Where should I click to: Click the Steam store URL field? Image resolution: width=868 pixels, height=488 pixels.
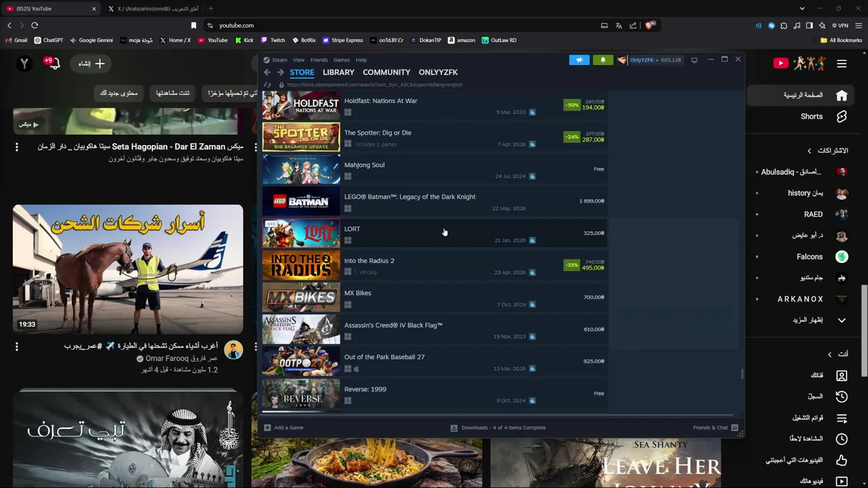pyautogui.click(x=374, y=85)
